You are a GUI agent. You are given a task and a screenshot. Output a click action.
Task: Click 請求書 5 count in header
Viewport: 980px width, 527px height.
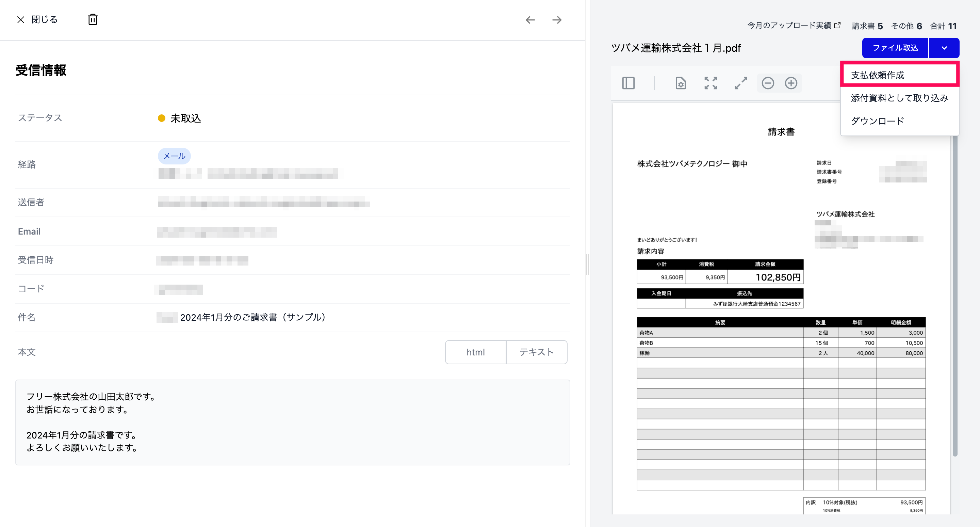867,26
